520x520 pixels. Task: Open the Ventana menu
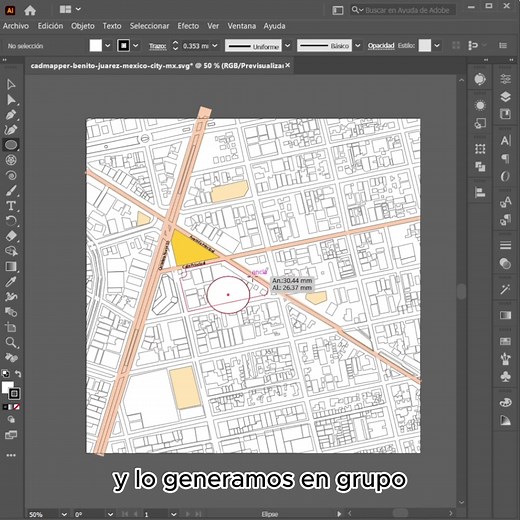tap(242, 26)
